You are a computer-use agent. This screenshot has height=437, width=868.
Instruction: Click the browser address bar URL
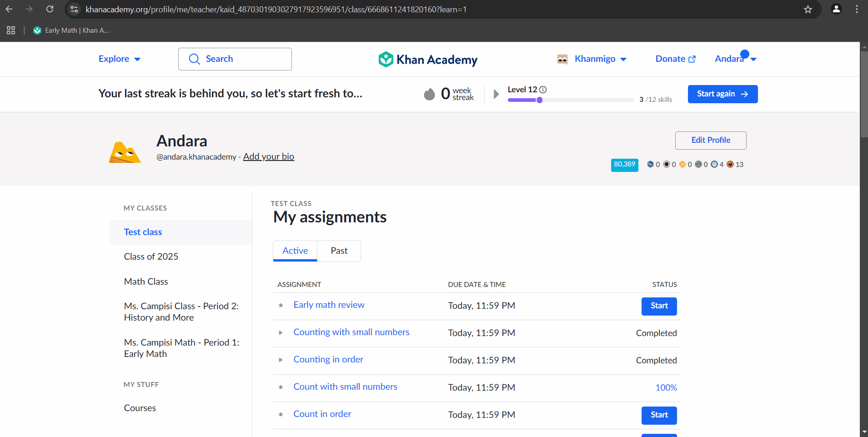pos(276,9)
